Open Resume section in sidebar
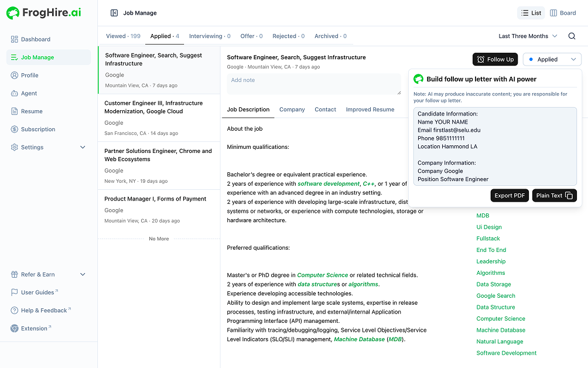The height and width of the screenshot is (368, 588). pos(32,111)
